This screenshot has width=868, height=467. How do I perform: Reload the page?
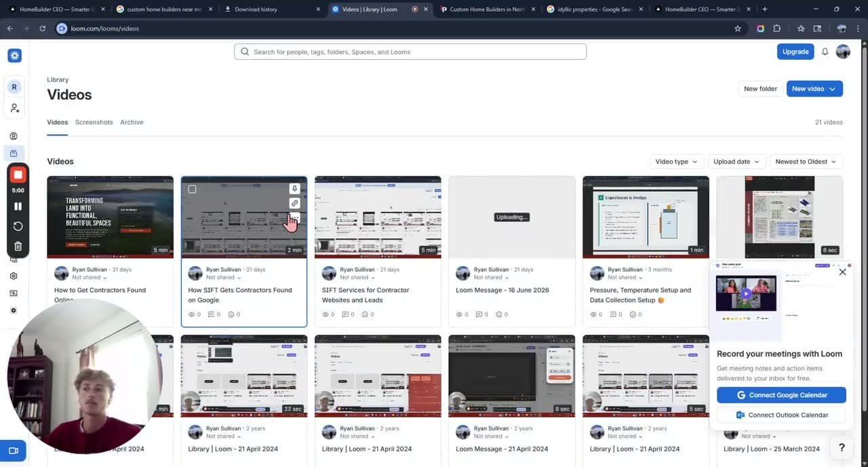(42, 29)
